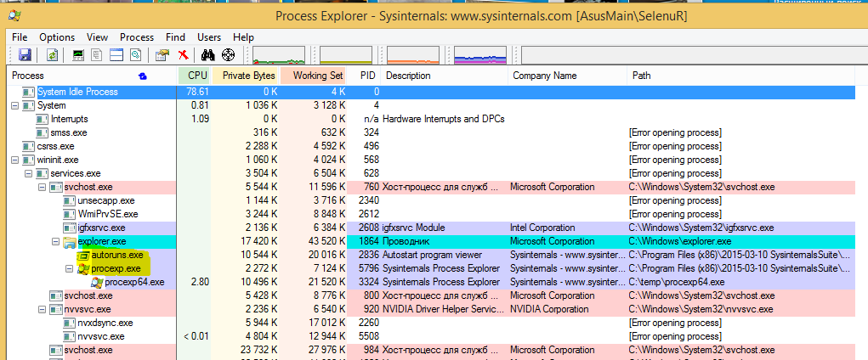Click the red X Kill Process icon
The image size is (868, 360).
[183, 55]
